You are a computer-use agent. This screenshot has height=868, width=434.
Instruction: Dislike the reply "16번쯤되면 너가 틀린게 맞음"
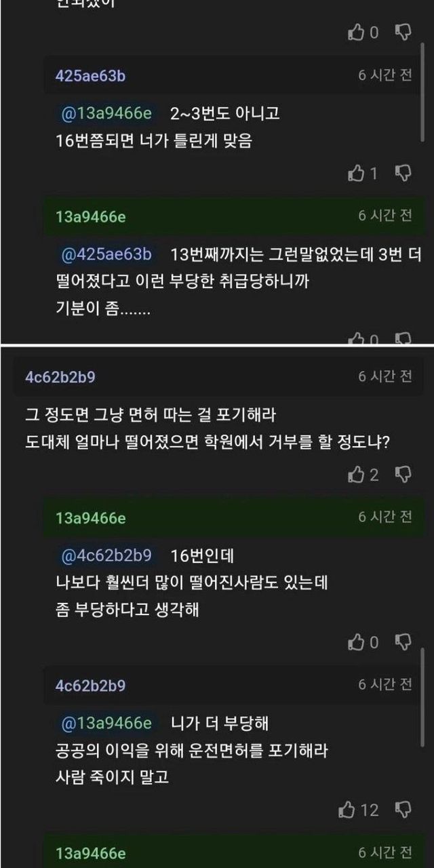click(403, 174)
